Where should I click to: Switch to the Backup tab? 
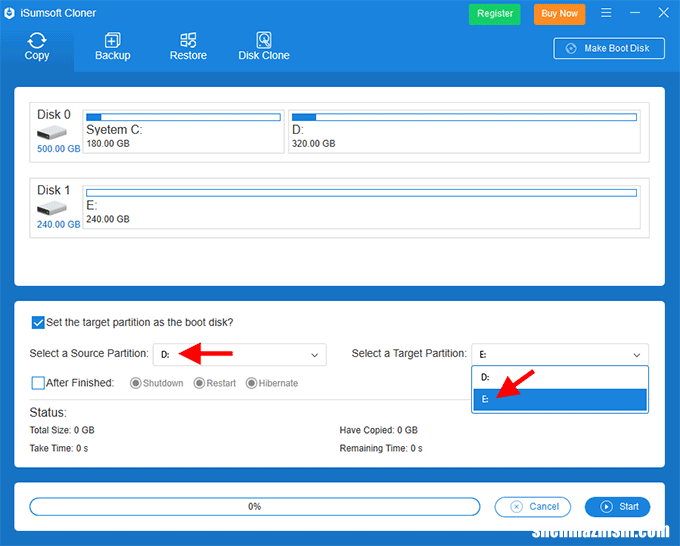tap(113, 46)
